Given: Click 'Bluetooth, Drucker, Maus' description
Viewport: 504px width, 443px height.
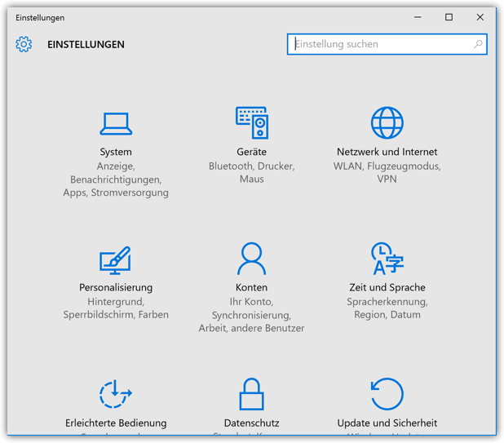Looking at the screenshot, I should tap(252, 173).
